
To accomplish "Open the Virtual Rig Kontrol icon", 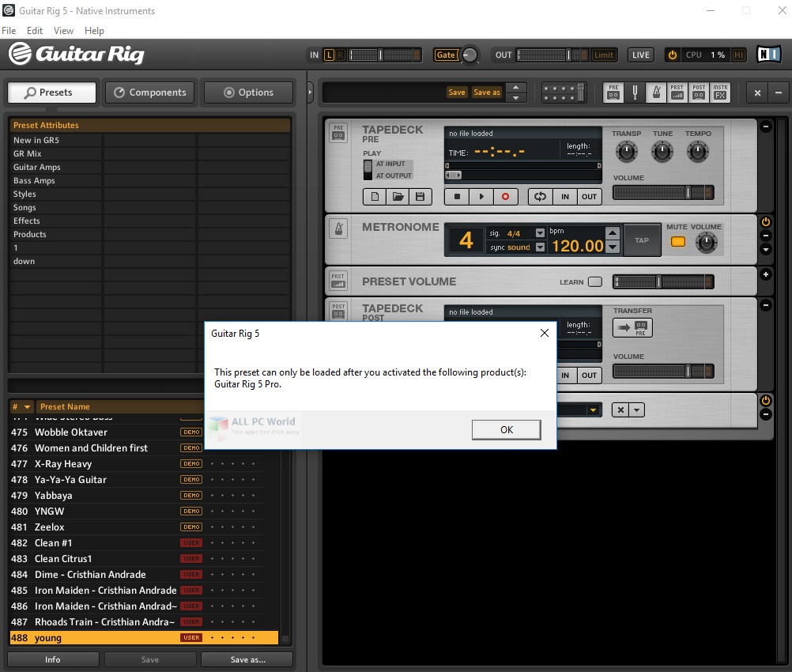I will (564, 92).
